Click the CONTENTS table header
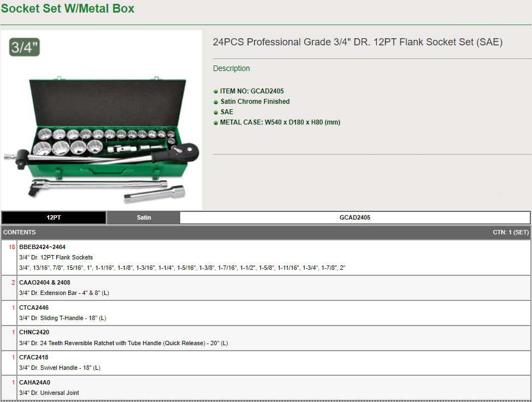This screenshot has width=532, height=402. point(19,232)
